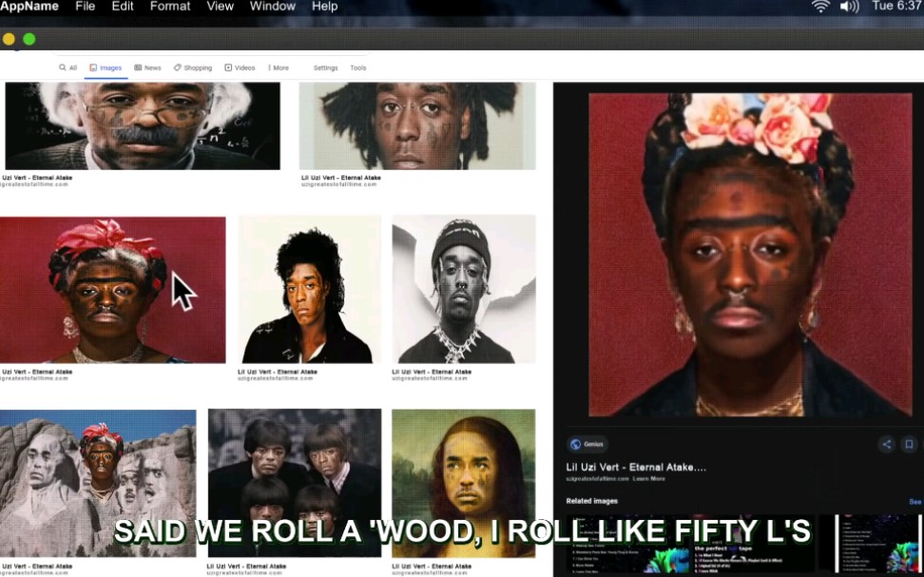The height and width of the screenshot is (577, 924).
Task: Open the File menu
Action: click(86, 7)
